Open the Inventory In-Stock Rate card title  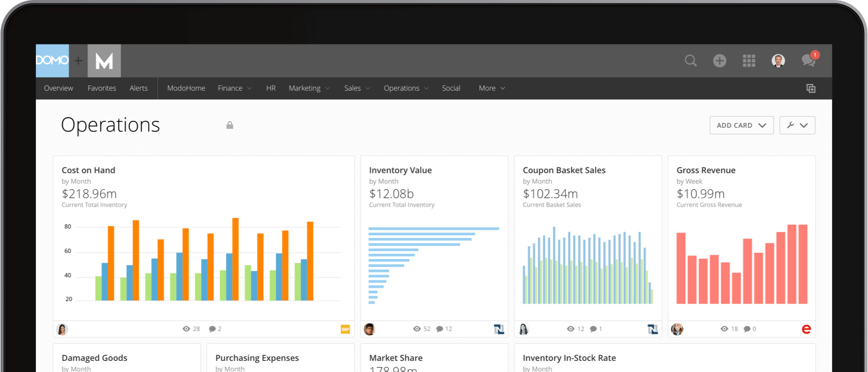(569, 358)
